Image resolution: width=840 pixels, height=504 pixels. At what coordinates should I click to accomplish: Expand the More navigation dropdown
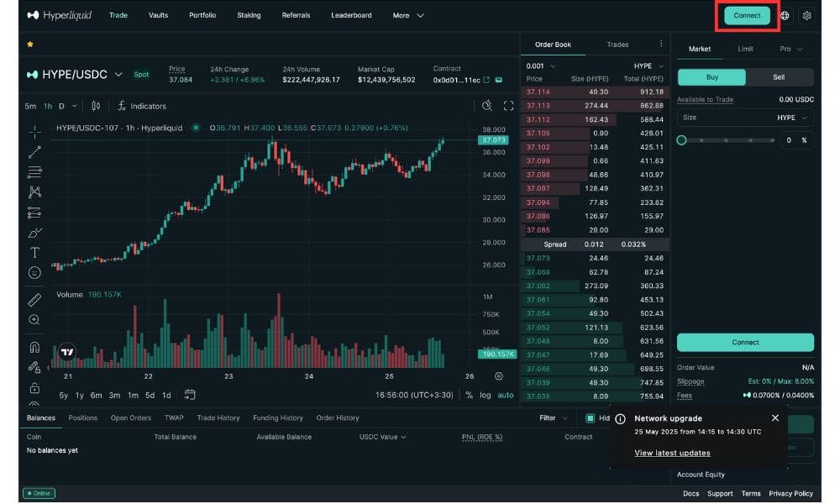408,15
